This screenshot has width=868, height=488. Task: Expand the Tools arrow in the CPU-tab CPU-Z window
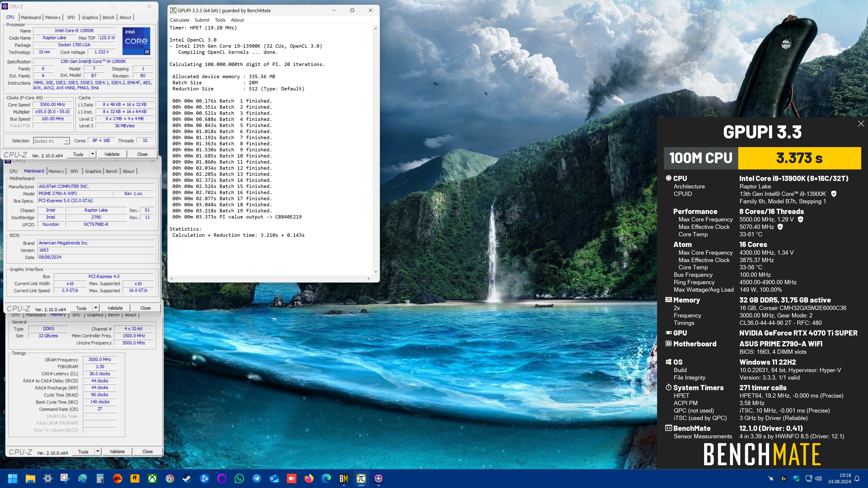93,154
